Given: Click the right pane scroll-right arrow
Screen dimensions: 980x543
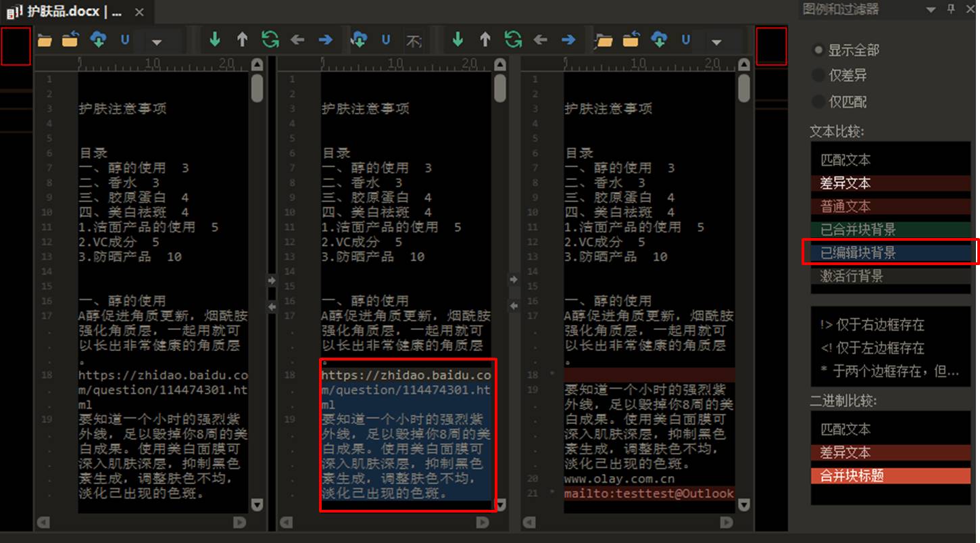Looking at the screenshot, I should 726,522.
